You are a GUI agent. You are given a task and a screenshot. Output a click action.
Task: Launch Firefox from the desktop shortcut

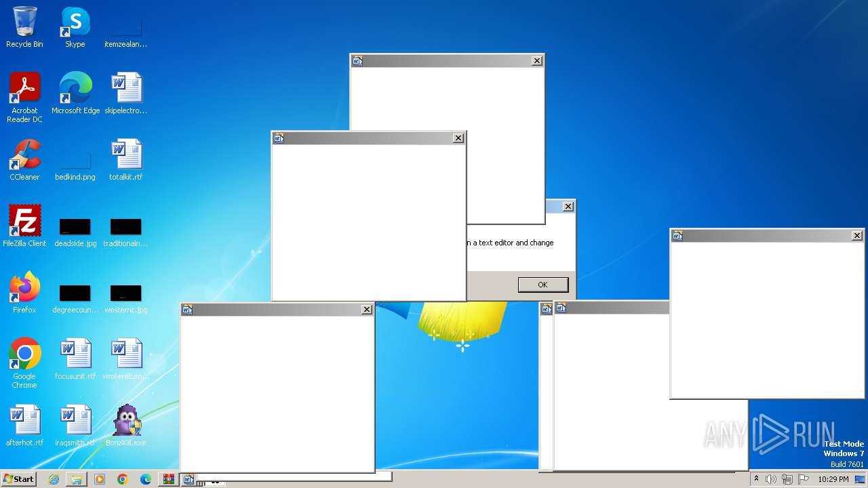(24, 293)
